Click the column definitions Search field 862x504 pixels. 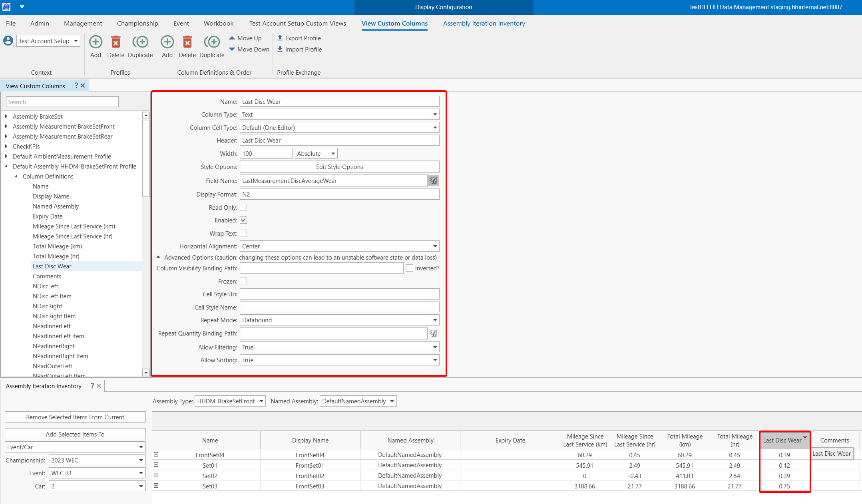point(62,102)
